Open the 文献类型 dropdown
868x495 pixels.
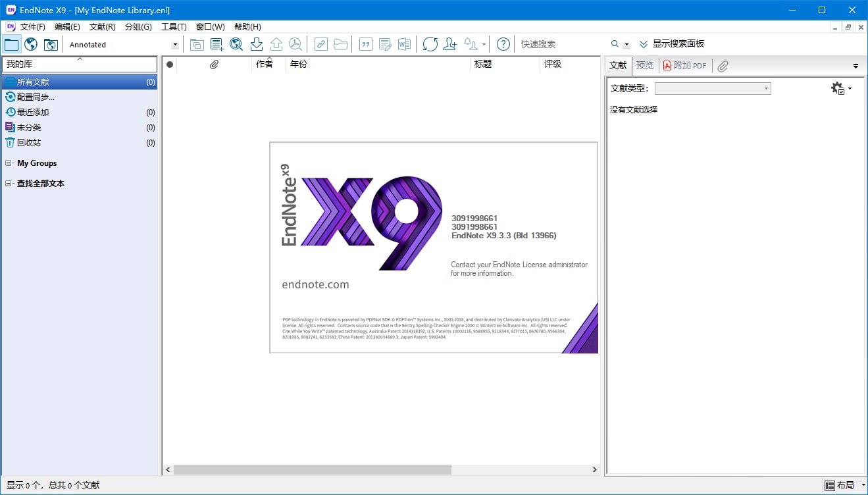pos(765,88)
